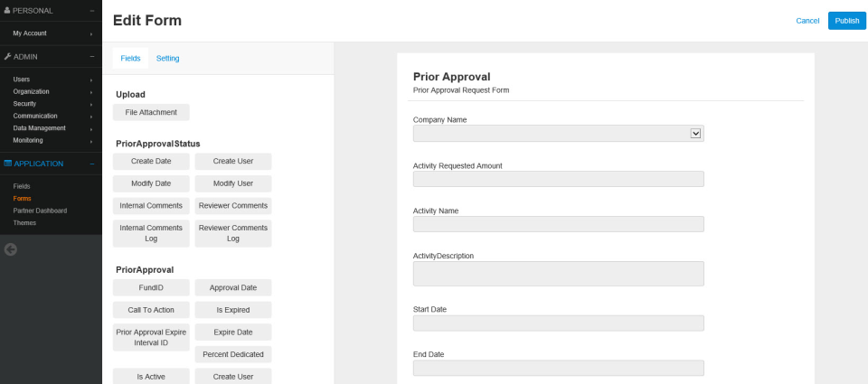Collapse the ADMIN section via minus
The height and width of the screenshot is (384, 868).
(92, 56)
